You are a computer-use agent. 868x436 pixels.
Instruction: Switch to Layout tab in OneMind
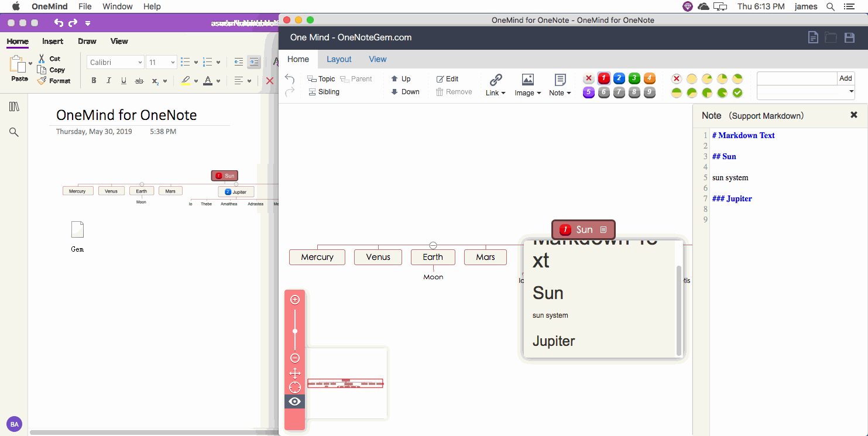339,59
